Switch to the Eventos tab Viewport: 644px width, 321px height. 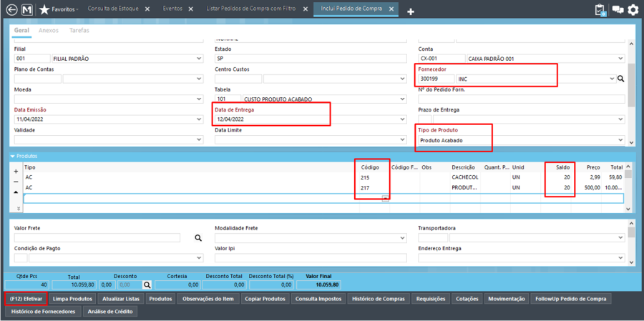[172, 9]
